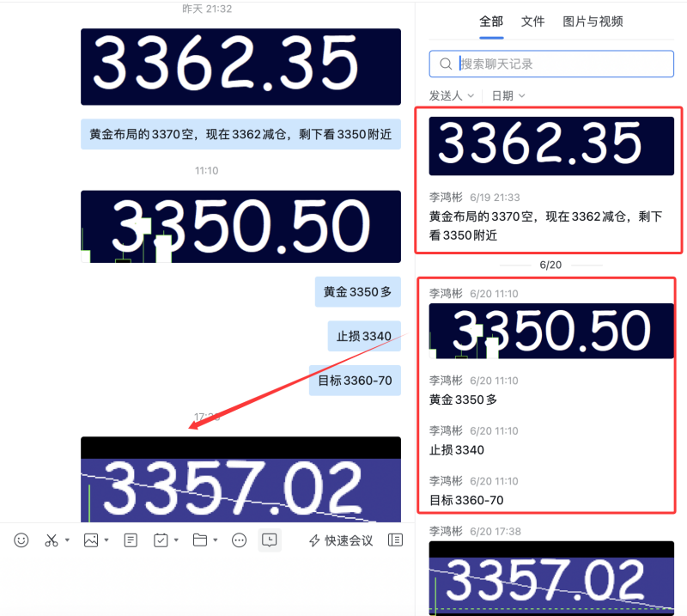
Task: Open history record 黄金3350多
Action: pos(463,399)
